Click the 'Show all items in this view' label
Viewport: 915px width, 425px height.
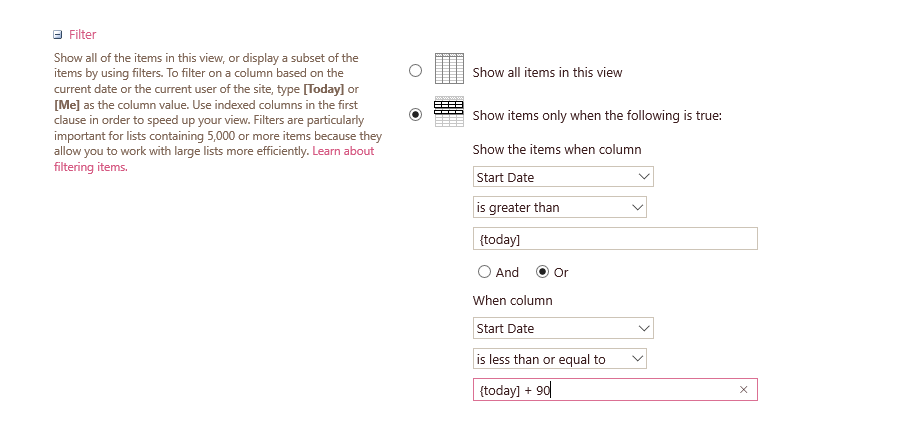click(x=547, y=72)
